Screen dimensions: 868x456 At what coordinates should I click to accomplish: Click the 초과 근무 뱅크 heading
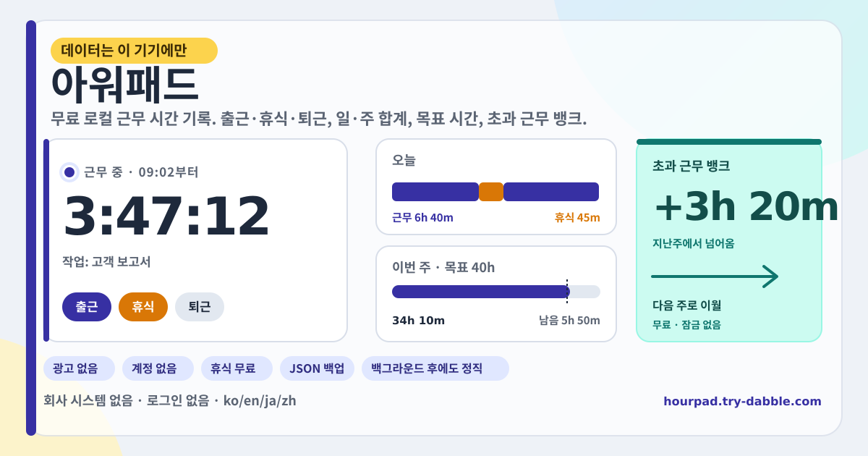pos(691,166)
